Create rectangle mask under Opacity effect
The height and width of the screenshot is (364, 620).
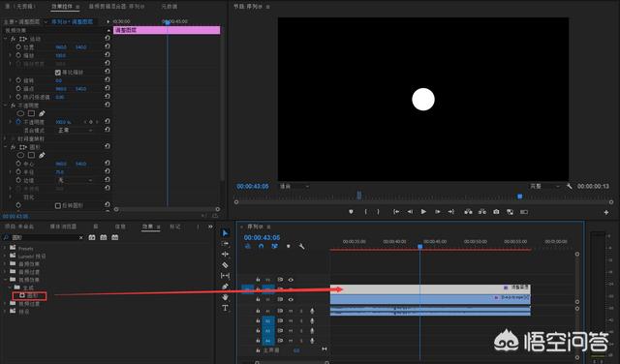31,113
